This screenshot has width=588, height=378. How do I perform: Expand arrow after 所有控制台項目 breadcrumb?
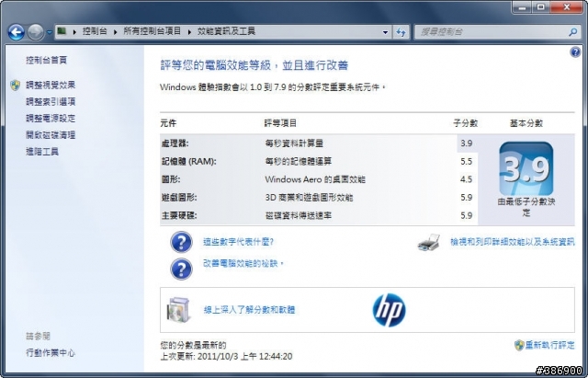(x=189, y=32)
